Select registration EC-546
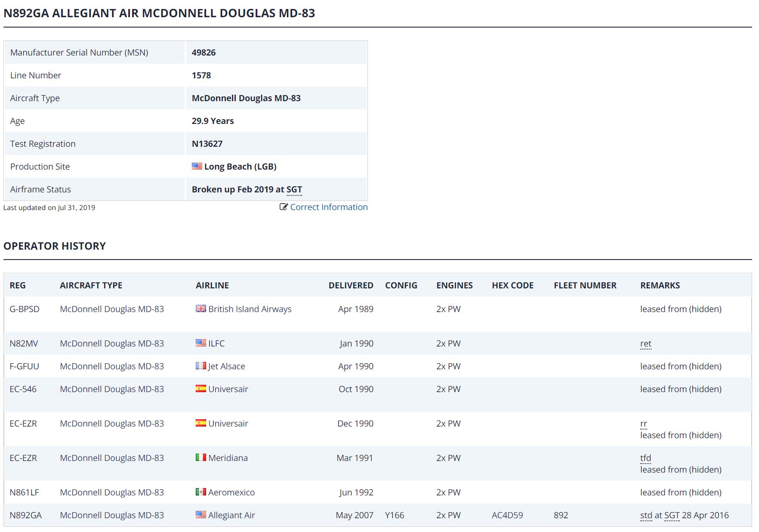 coord(23,389)
